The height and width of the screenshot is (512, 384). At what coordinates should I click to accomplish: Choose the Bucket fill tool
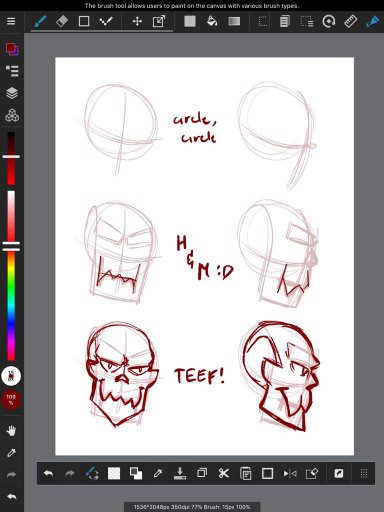point(212,22)
